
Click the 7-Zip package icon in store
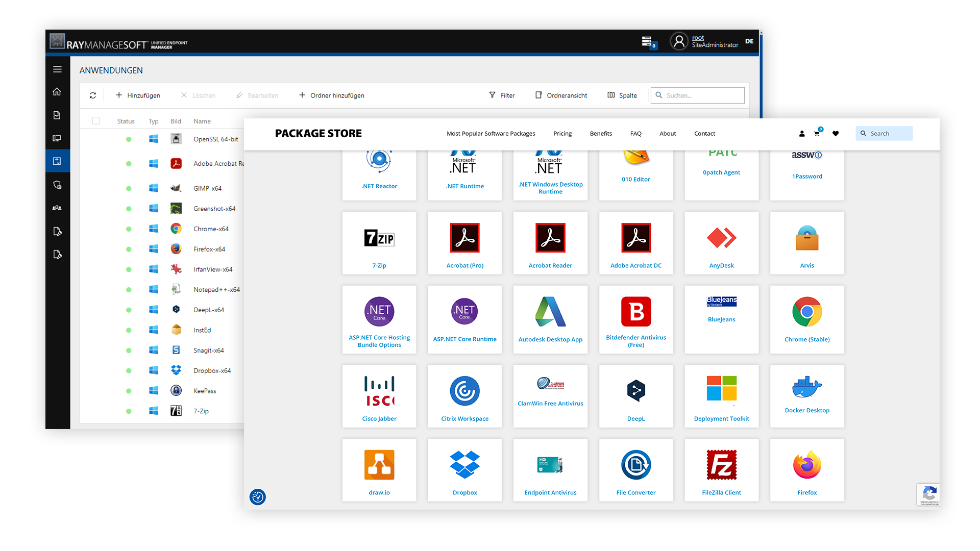379,238
